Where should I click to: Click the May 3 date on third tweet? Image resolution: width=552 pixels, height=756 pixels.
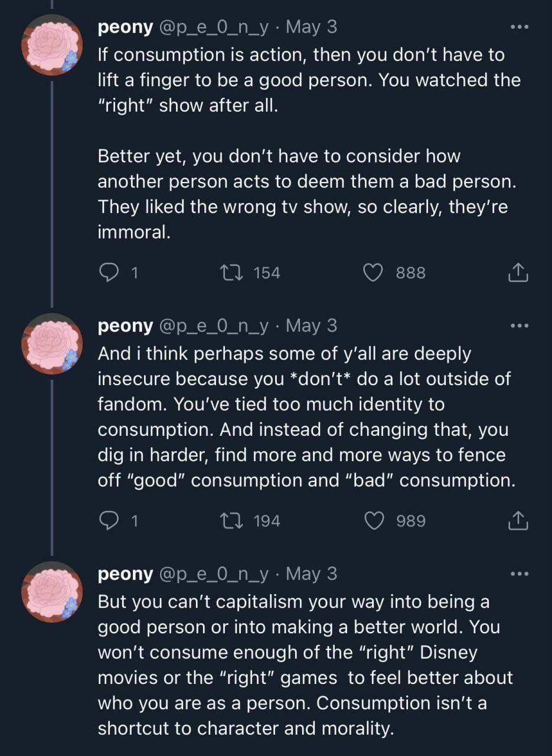315,573
